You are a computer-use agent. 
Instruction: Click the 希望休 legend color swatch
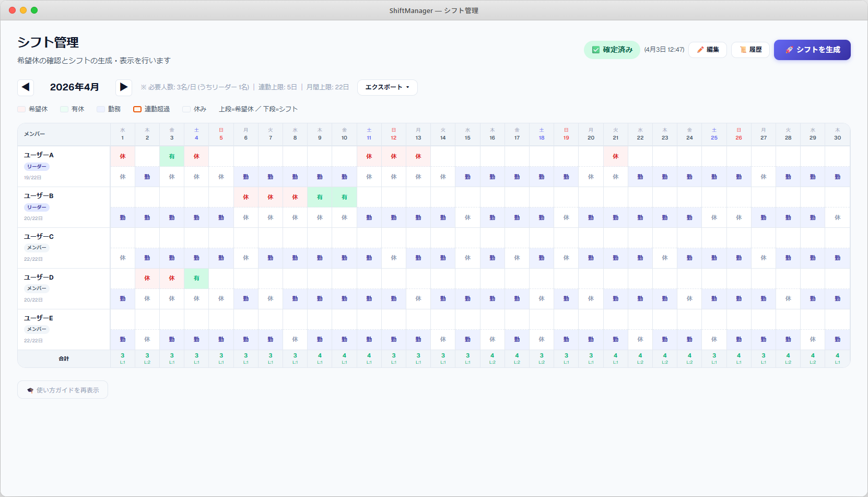21,109
